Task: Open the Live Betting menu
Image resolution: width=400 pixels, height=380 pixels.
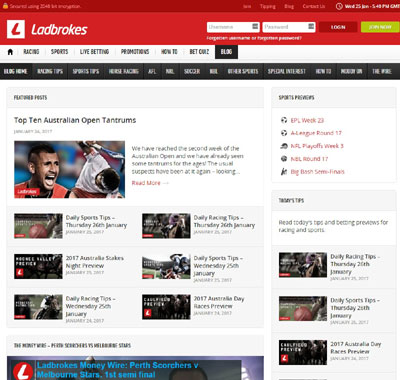Action: (94, 52)
